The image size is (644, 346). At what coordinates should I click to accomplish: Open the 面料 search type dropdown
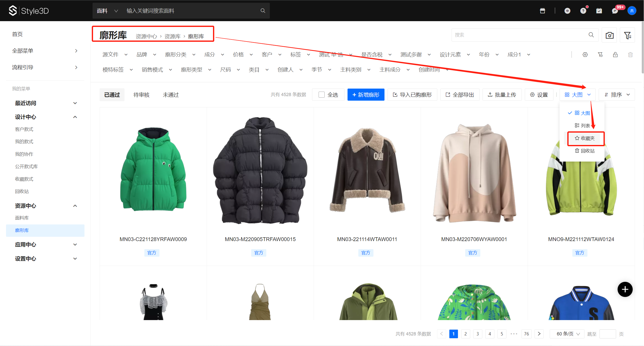pyautogui.click(x=107, y=11)
